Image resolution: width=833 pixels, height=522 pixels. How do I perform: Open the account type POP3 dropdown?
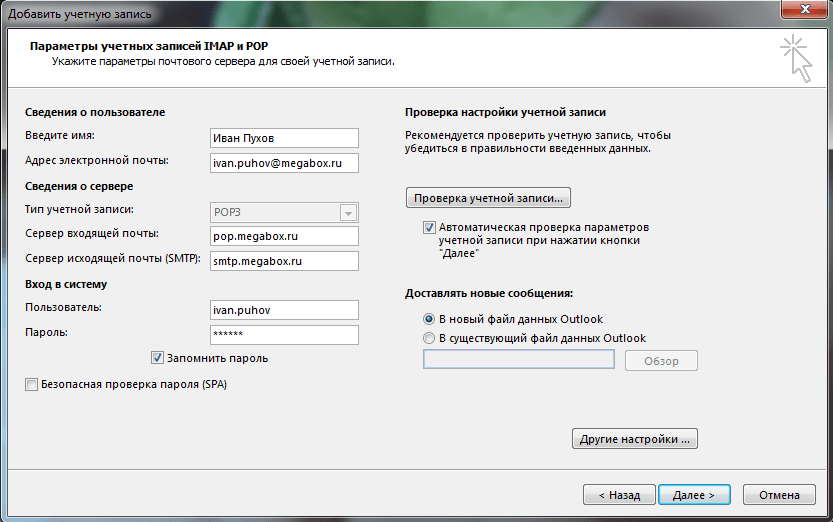pos(348,212)
